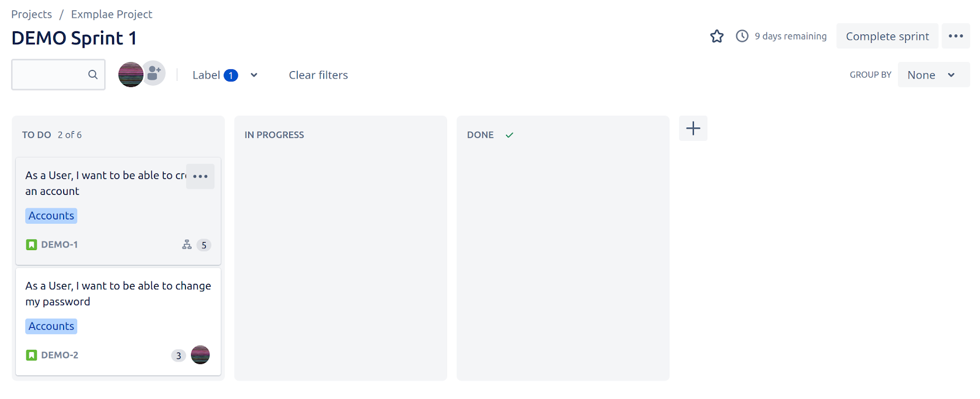
Task: Click the child issues icon on DEMO-1
Action: pyautogui.click(x=187, y=245)
